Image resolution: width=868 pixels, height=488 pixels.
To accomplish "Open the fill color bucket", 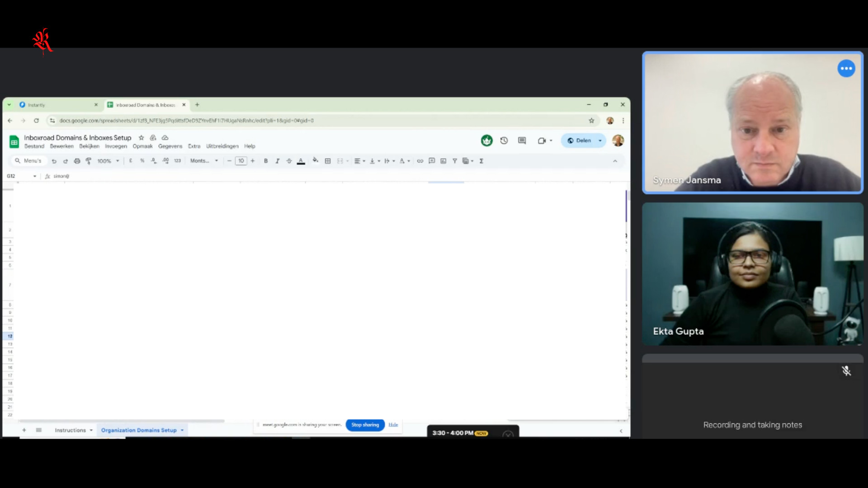I will [x=316, y=160].
